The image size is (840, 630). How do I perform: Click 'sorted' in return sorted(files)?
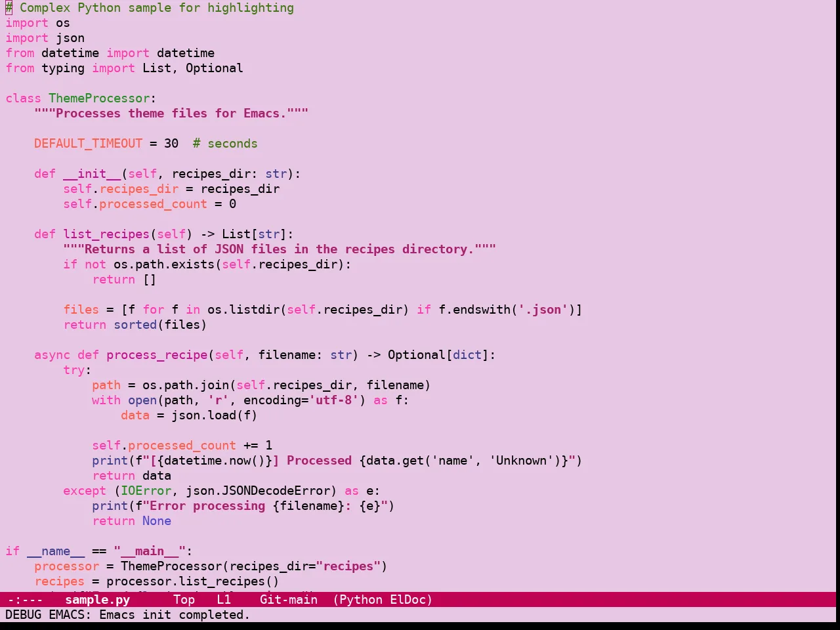click(x=135, y=325)
